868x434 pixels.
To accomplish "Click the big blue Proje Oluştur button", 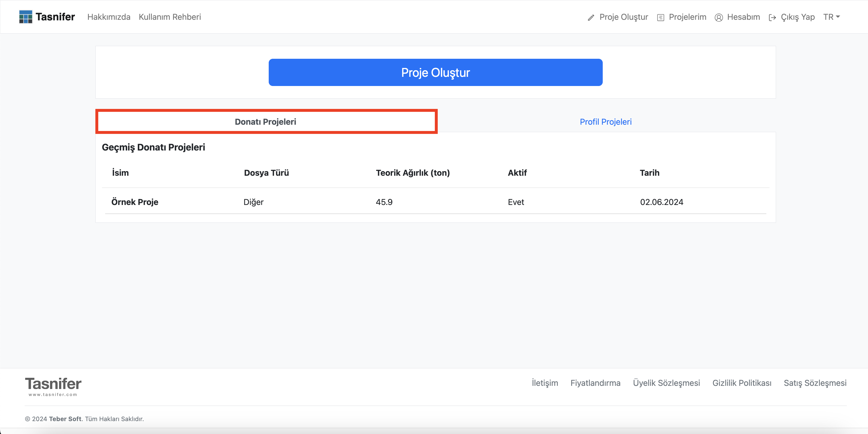I will 435,73.
